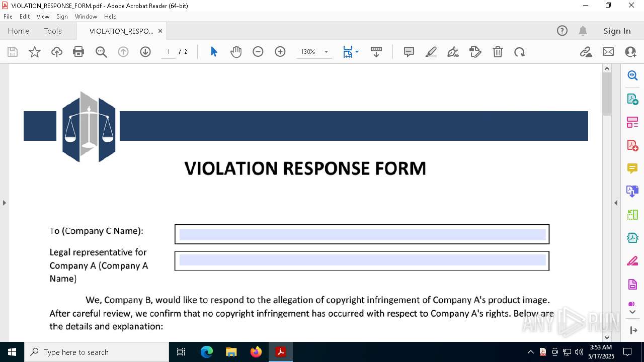This screenshot has height=362, width=644.
Task: Open File Explorer from taskbar
Action: 231,352
